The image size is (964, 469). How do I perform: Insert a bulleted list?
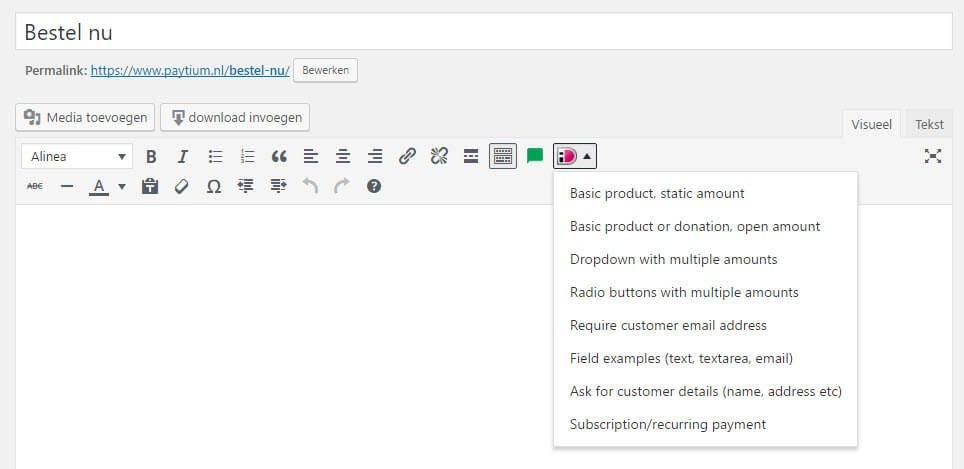tap(215, 156)
